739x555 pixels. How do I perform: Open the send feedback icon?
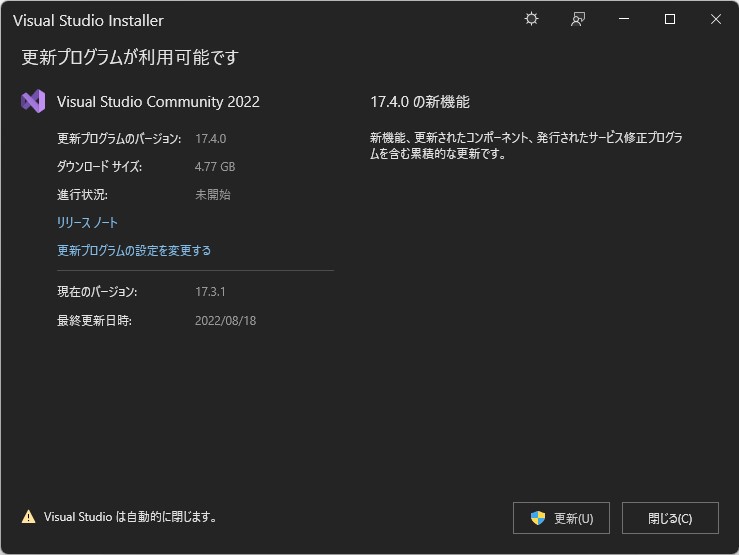point(578,19)
